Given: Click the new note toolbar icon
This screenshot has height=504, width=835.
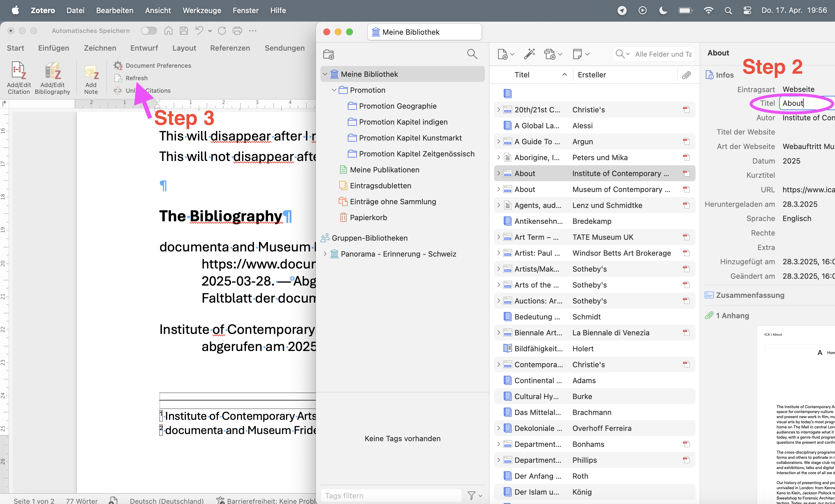Looking at the screenshot, I should click(577, 54).
